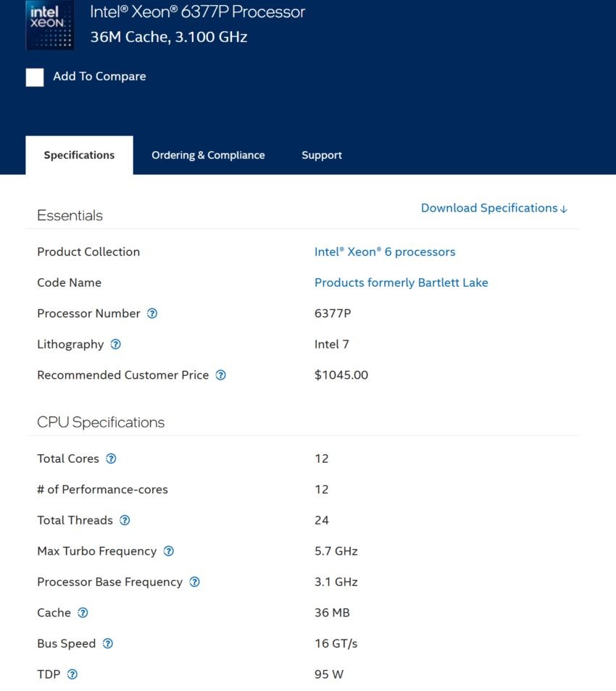Open the Bus Speed help icon

(x=107, y=644)
